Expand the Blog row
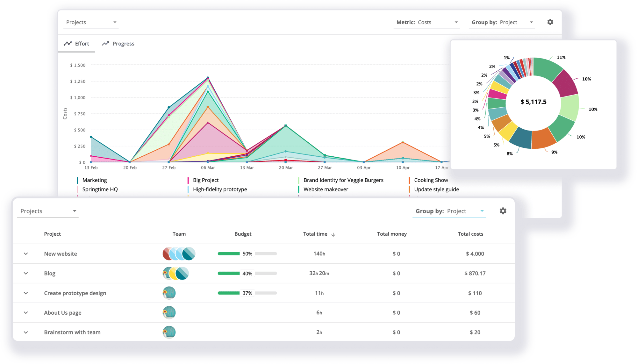The image size is (637, 364). tap(26, 273)
